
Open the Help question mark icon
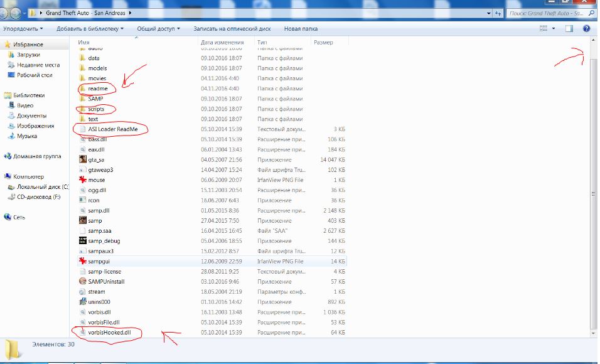(586, 29)
